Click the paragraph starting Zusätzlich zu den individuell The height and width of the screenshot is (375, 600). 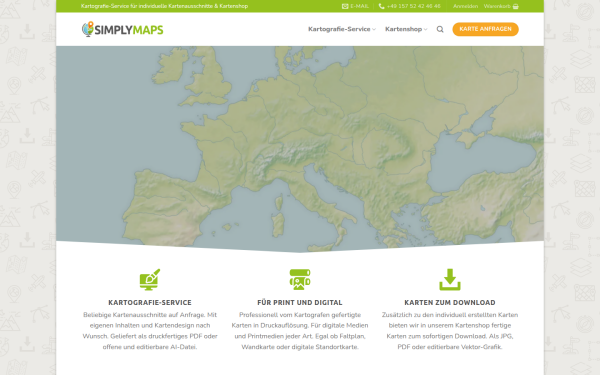(x=450, y=331)
